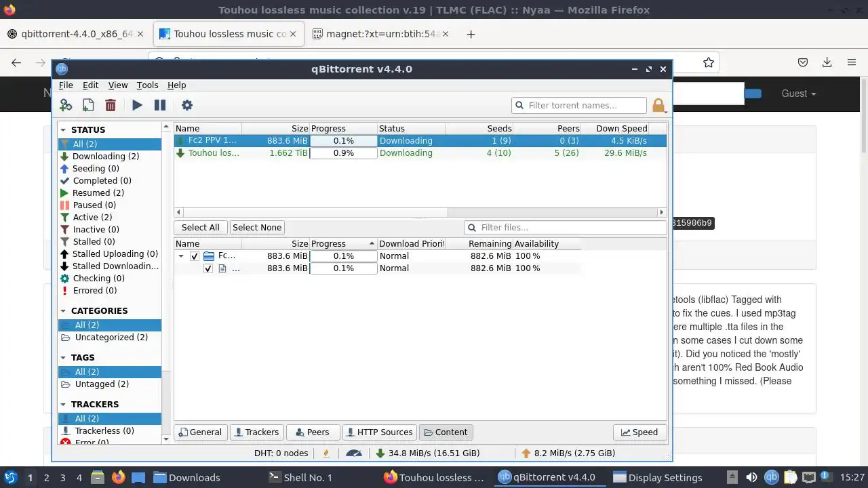Open Shell No. 1 from taskbar
Screen dimensions: 868x488
pos(300,477)
